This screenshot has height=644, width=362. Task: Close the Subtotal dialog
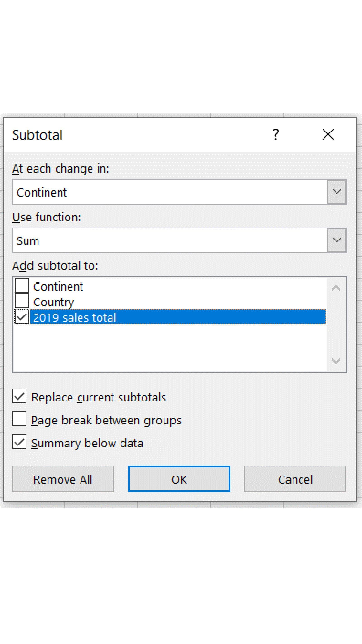coord(328,135)
